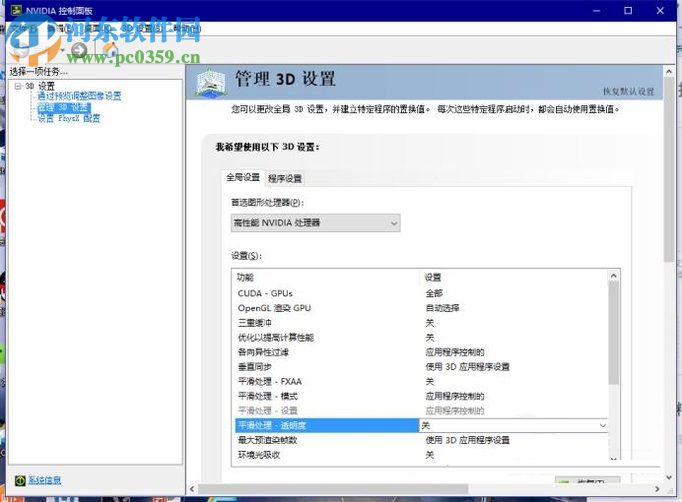Click the horizontal scrollbar left arrow
Screen dimensions: 682x502
tap(192, 489)
